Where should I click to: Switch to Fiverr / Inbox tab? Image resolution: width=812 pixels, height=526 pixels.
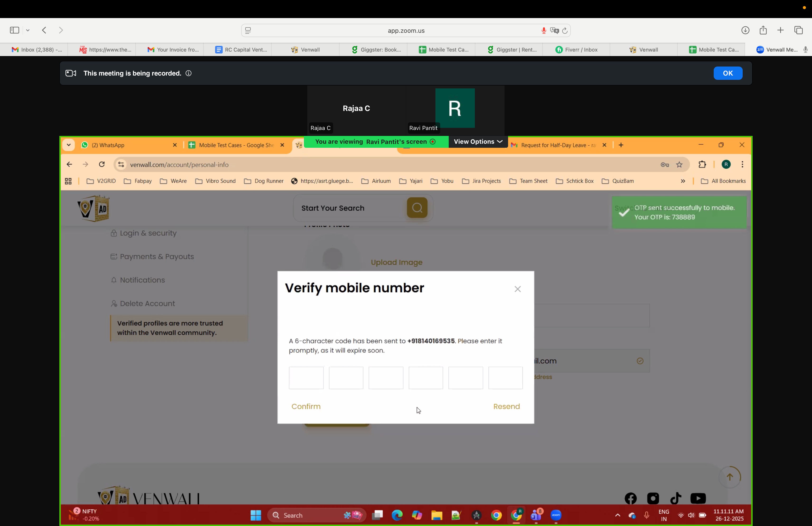pos(576,50)
